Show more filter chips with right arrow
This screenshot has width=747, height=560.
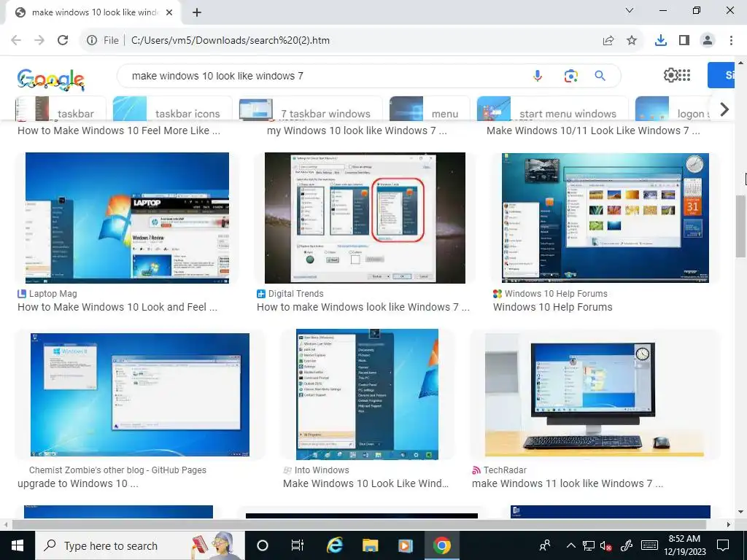click(724, 109)
